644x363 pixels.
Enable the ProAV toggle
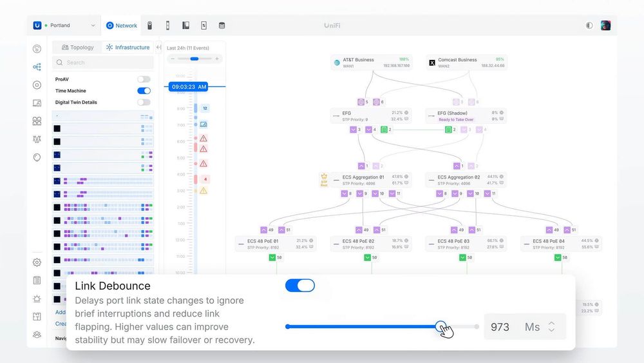[x=144, y=79]
